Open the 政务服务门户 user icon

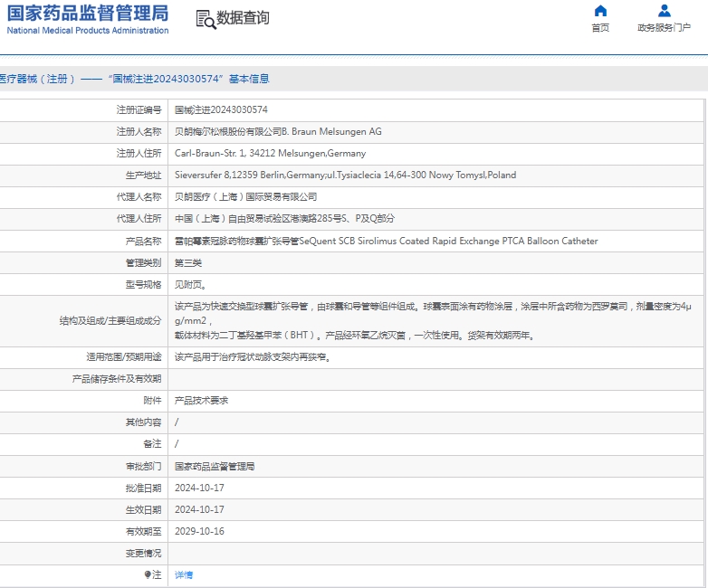(664, 10)
